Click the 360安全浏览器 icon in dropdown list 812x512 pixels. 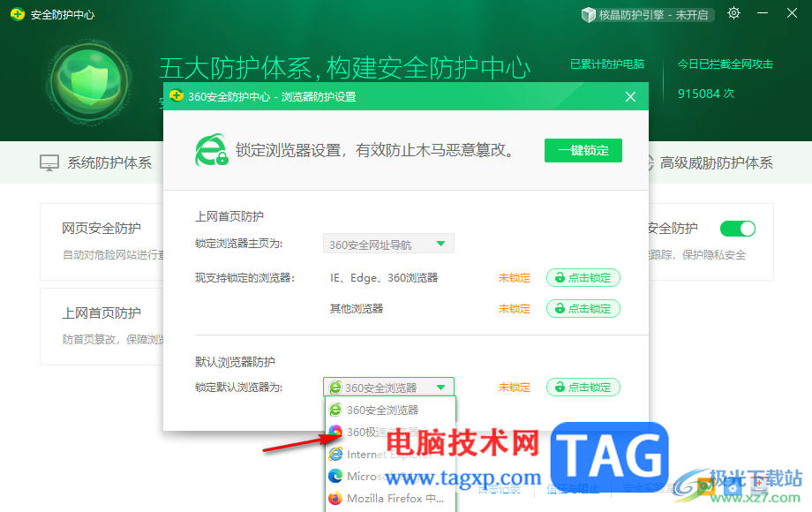(335, 410)
